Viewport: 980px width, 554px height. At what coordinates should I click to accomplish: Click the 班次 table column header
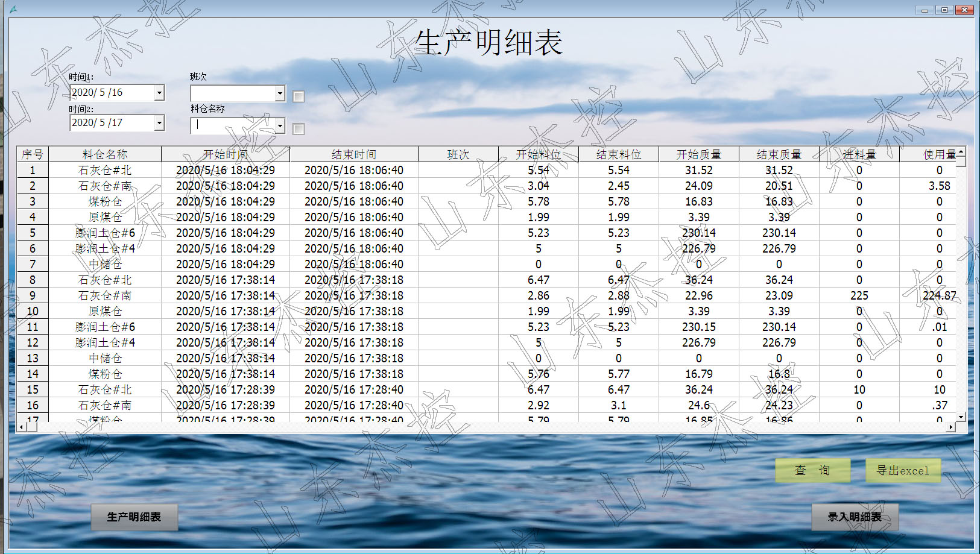point(458,154)
